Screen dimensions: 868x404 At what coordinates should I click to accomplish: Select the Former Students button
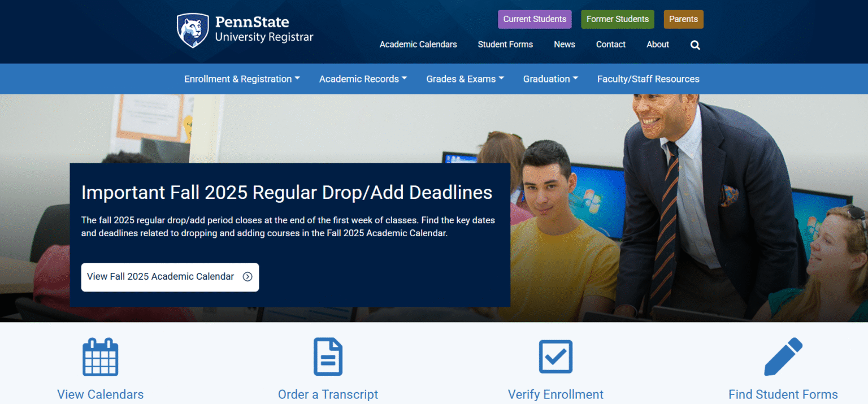(617, 19)
